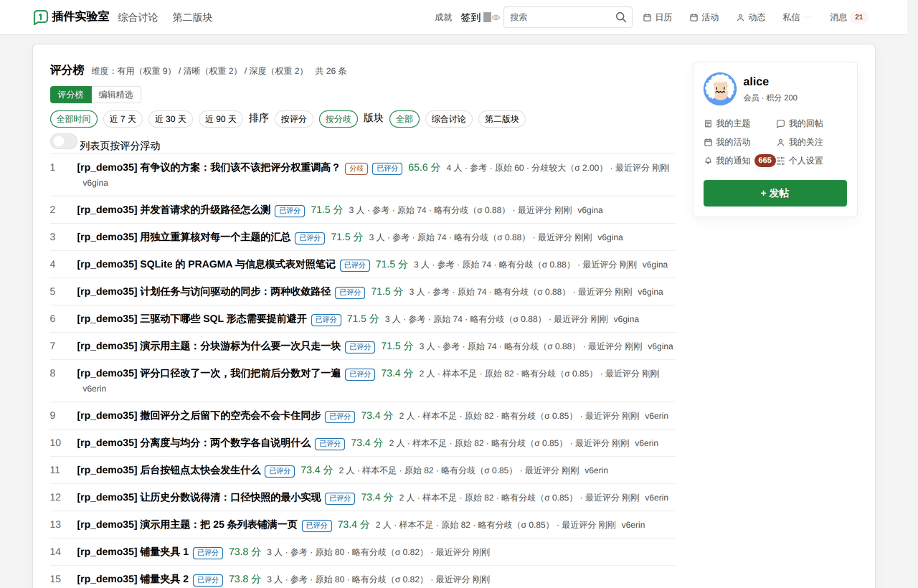Screen dimensions: 918x588
Task: Switch to 评分榜 tab
Action: coord(70,95)
